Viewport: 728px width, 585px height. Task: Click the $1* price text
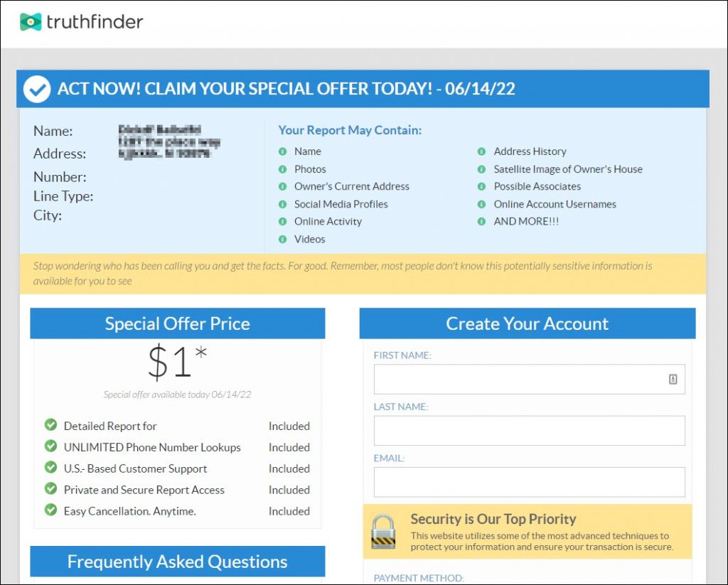[x=177, y=362]
